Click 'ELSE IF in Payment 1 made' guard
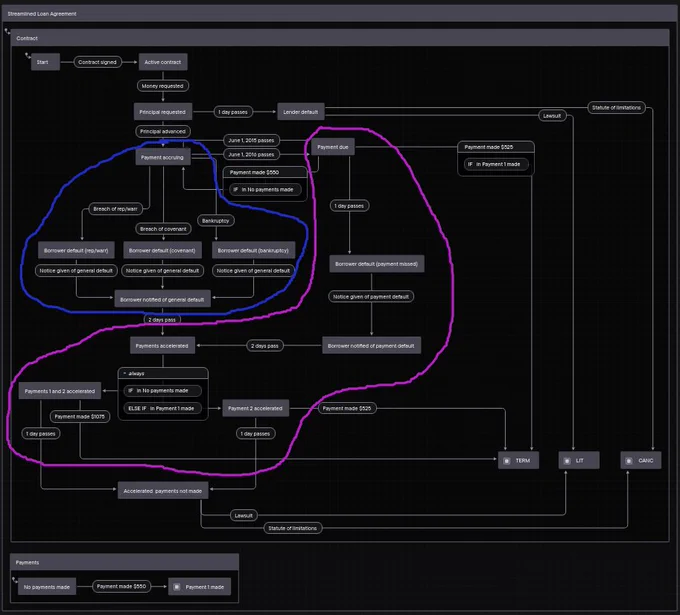680x615 pixels. click(163, 408)
